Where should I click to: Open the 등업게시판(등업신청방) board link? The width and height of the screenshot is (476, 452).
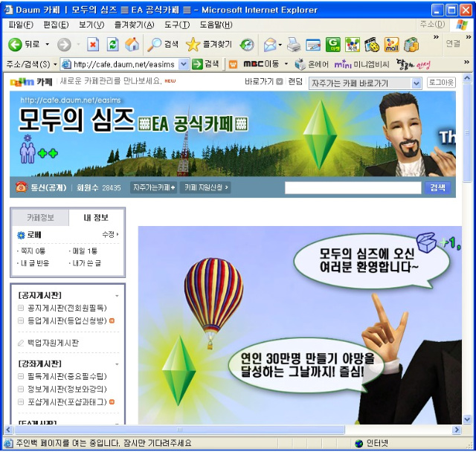[67, 320]
